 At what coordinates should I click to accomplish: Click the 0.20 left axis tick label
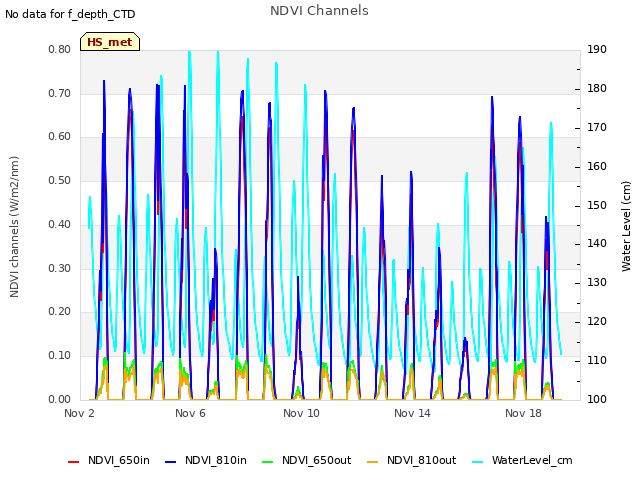(60, 312)
